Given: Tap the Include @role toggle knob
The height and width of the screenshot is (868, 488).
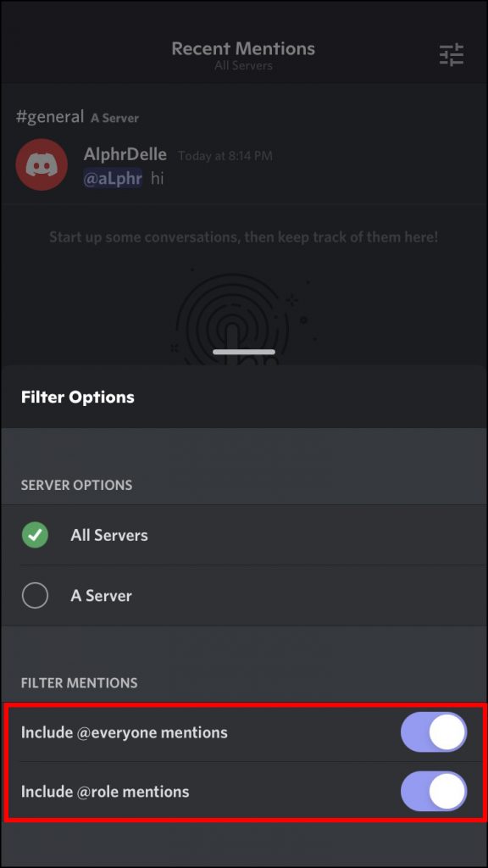Looking at the screenshot, I should point(446,792).
